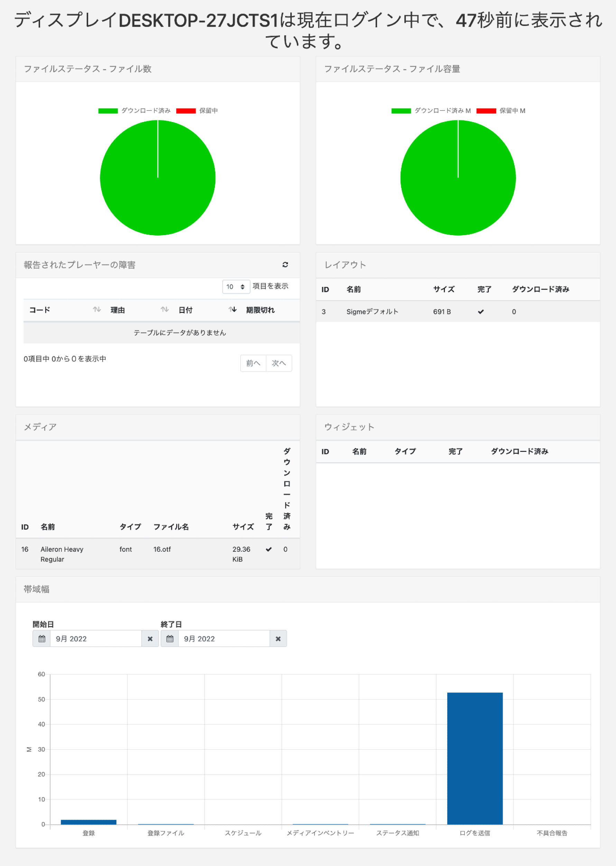Toggle 保留中 legend in file count chart

[x=197, y=111]
